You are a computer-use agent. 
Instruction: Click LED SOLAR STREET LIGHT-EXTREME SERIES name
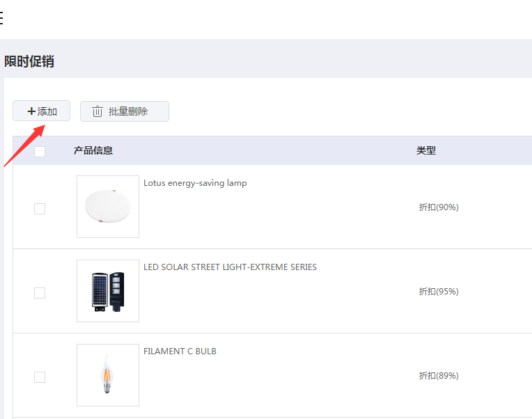pos(230,267)
